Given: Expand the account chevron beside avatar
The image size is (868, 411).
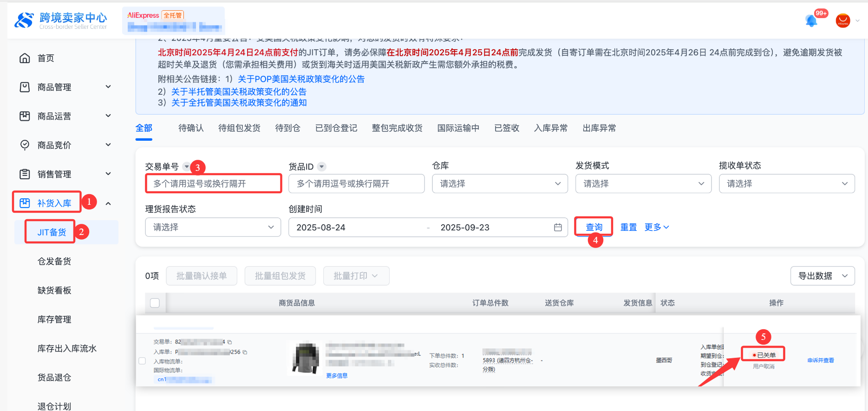Looking at the screenshot, I should click(857, 20).
